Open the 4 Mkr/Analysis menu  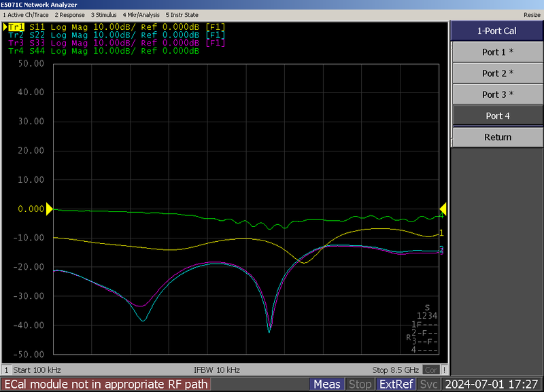point(141,14)
